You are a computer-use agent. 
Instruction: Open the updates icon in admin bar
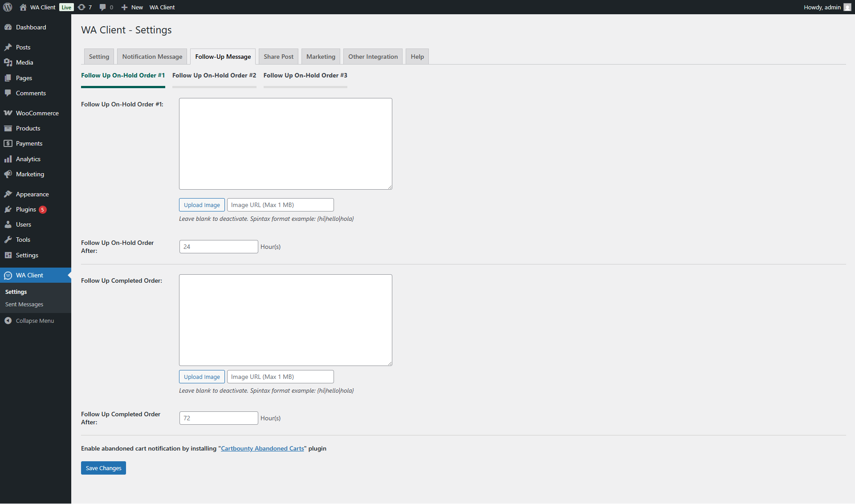tap(81, 7)
